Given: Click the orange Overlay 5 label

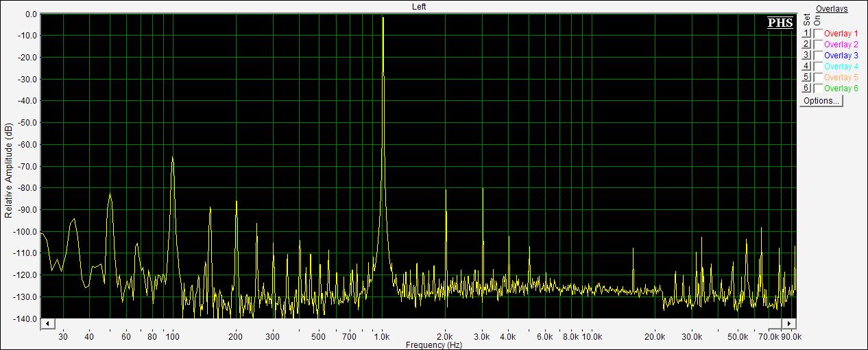Looking at the screenshot, I should pos(841,78).
